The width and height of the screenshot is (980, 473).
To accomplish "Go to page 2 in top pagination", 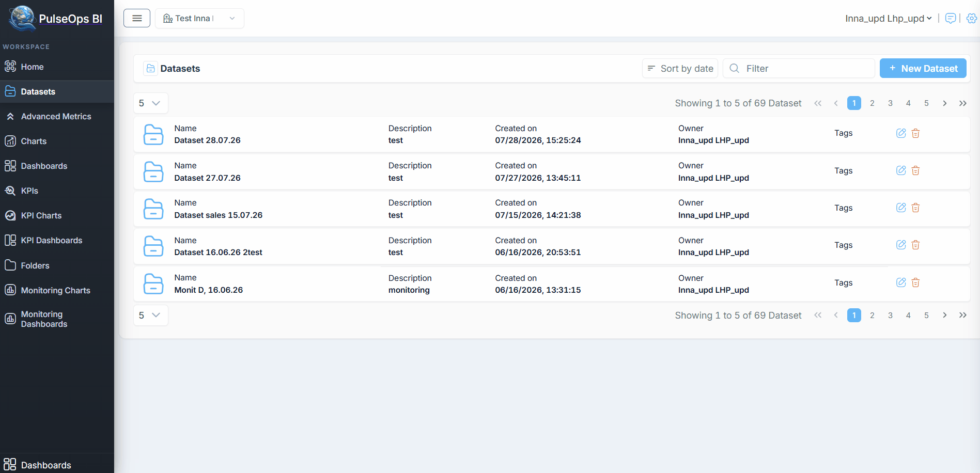I will (x=872, y=103).
